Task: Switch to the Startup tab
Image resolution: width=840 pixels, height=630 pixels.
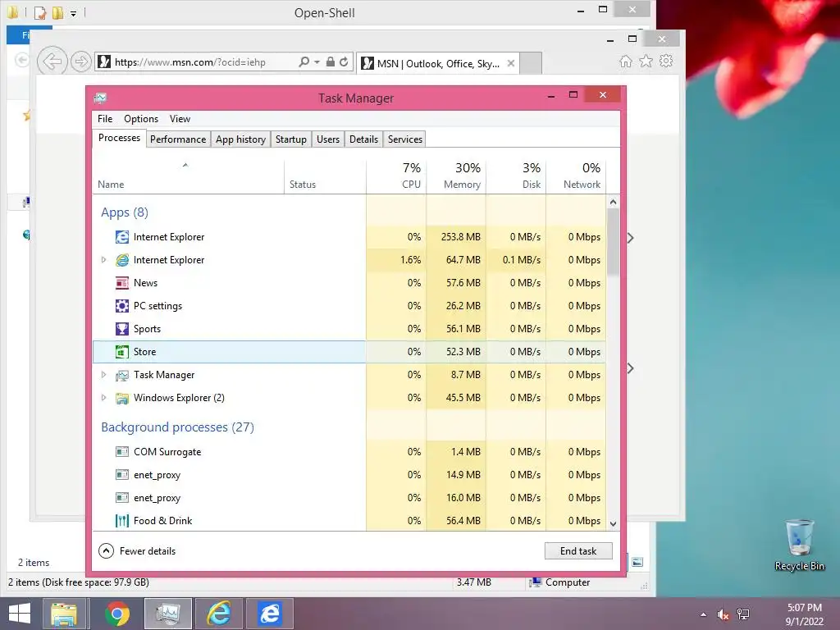Action: pos(291,139)
